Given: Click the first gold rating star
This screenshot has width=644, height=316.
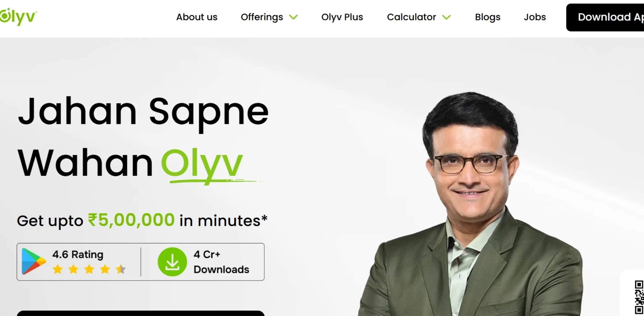Looking at the screenshot, I should coord(58,269).
